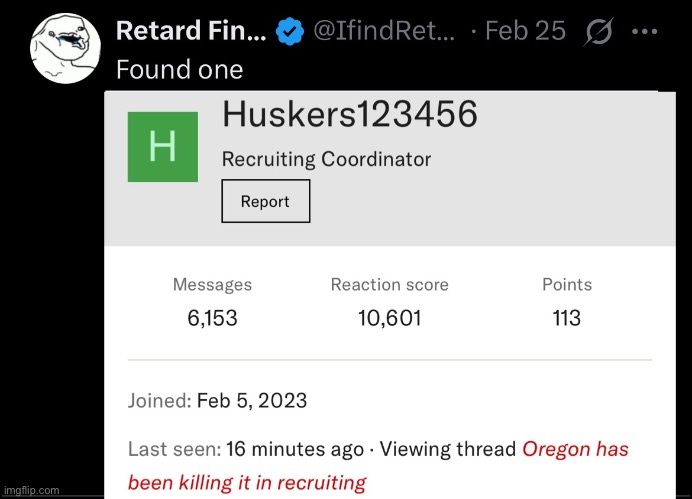Open the Grok slashed-circle icon
This screenshot has width=692, height=499.
click(x=599, y=31)
